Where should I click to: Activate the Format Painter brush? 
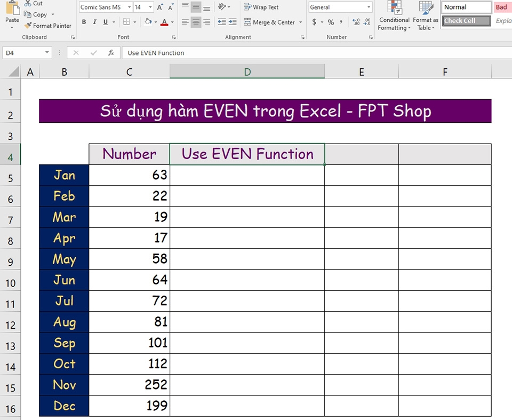point(28,25)
